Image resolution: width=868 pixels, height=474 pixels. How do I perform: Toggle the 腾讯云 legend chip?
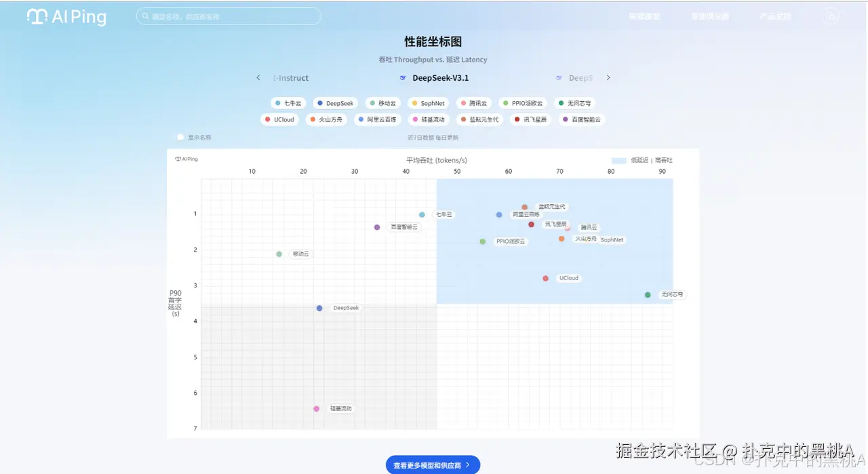[473, 103]
